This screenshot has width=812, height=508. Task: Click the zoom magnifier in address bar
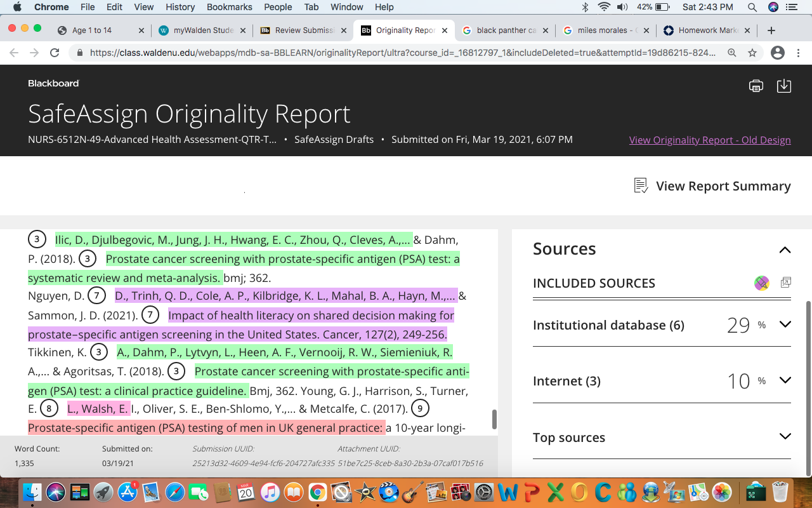(732, 53)
